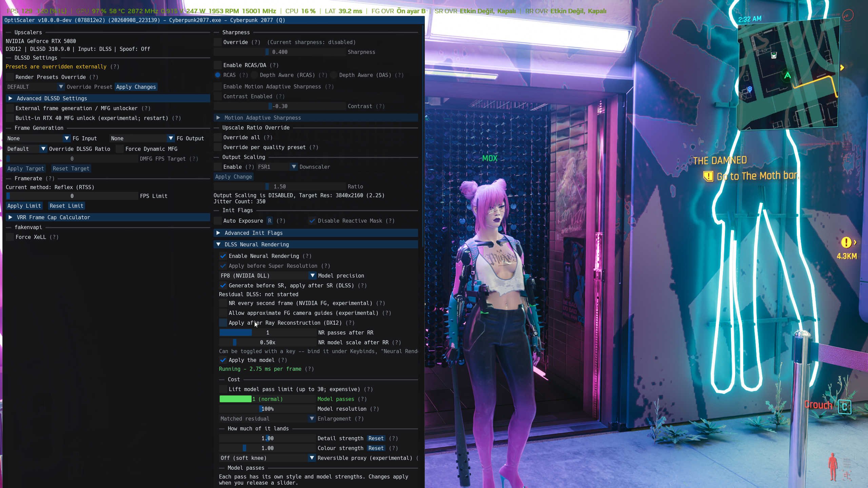This screenshot has width=868, height=488.
Task: Click the Model resolution slider at 100%
Action: [x=268, y=409]
